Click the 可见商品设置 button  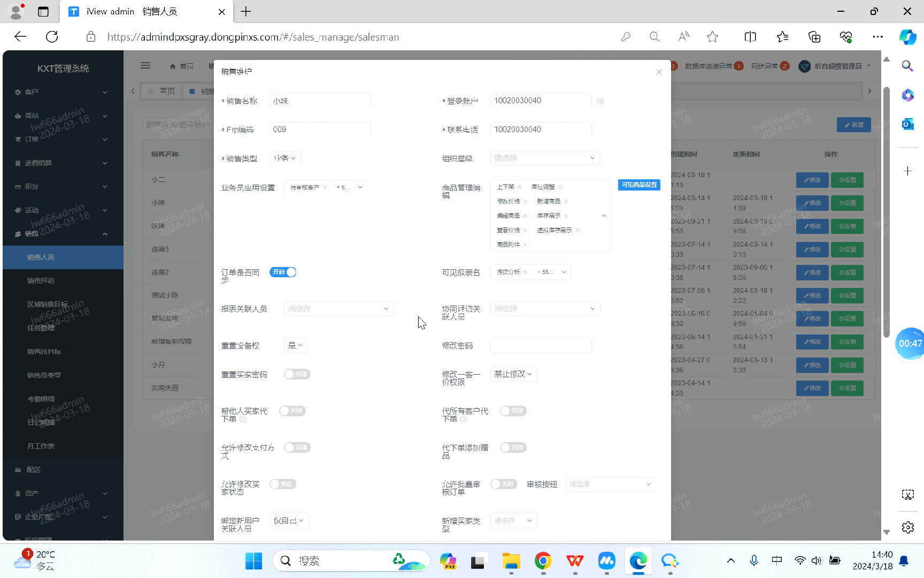tap(638, 185)
